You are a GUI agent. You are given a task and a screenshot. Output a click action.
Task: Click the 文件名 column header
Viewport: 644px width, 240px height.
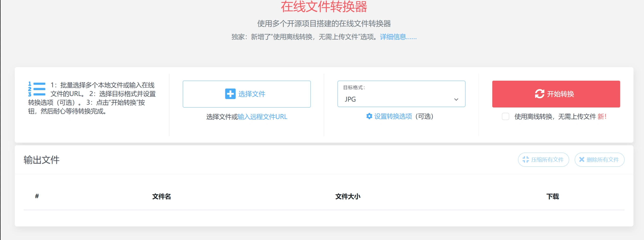tap(162, 197)
